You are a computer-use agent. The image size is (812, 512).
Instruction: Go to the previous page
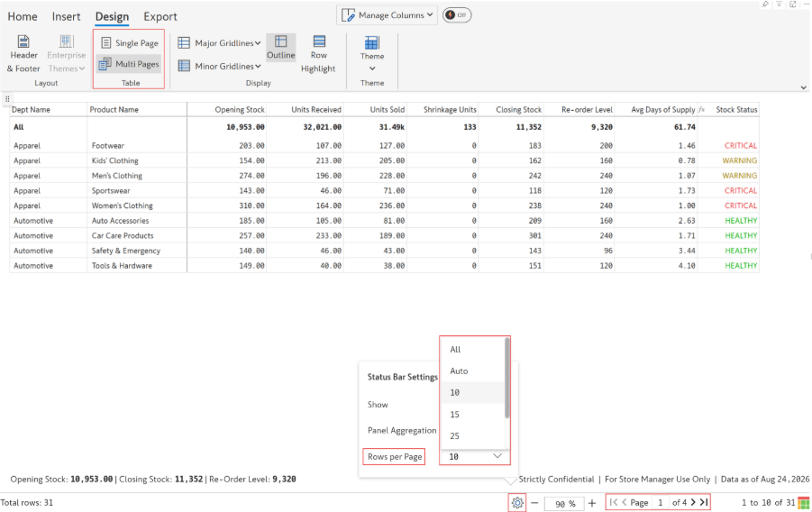coord(624,502)
